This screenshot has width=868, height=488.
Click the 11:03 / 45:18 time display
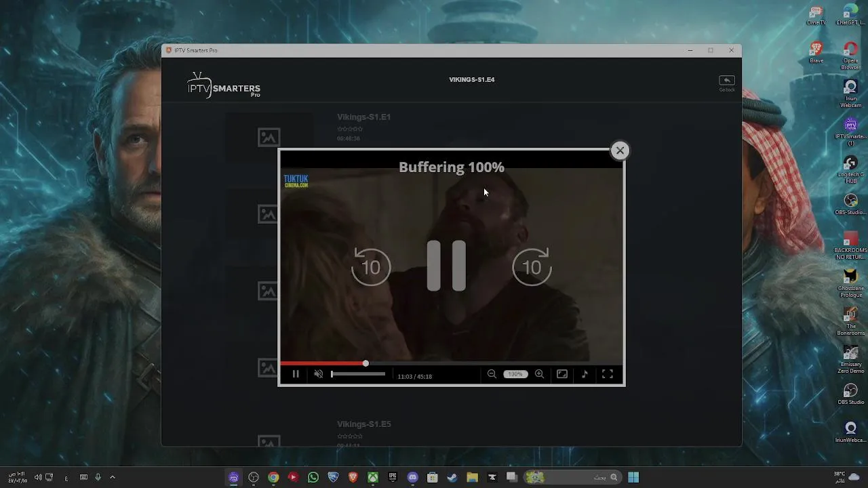coord(414,376)
